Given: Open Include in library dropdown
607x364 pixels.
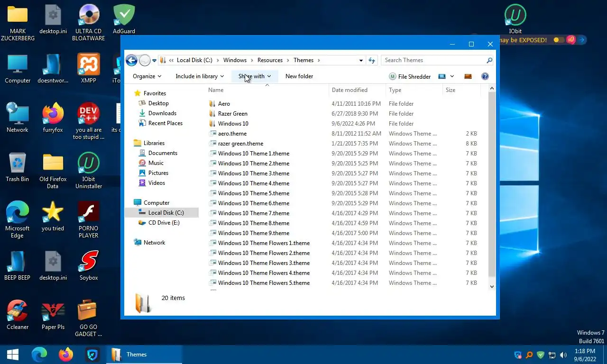Looking at the screenshot, I should [200, 76].
